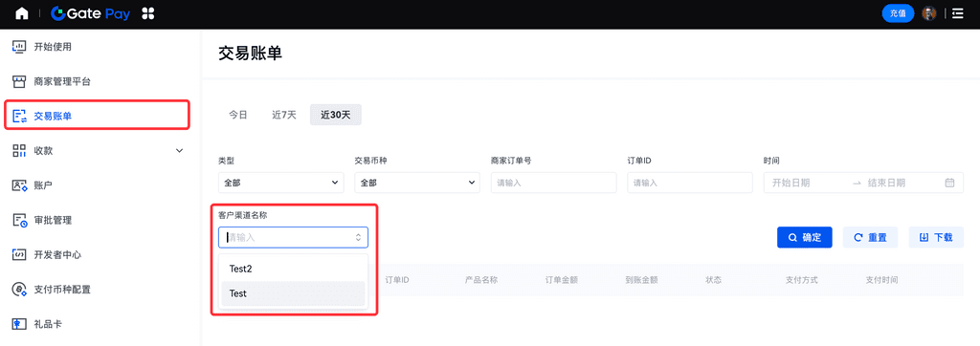The image size is (980, 346).
Task: Click the 重置 reset button
Action: point(870,237)
